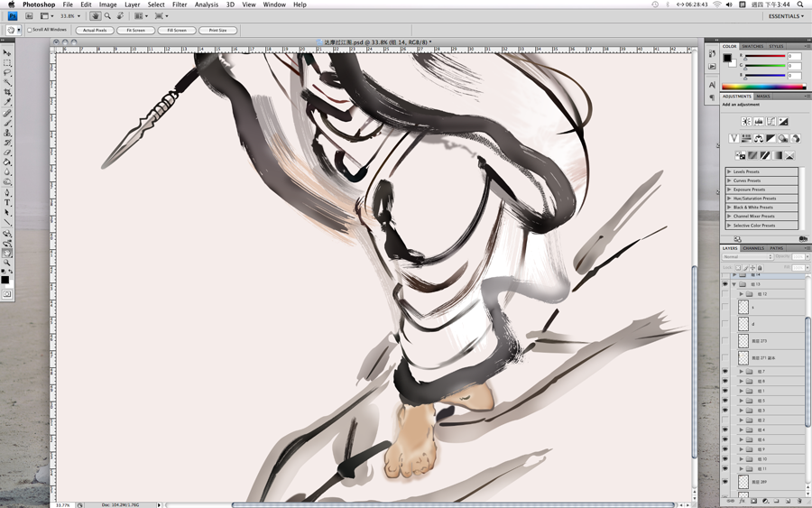The width and height of the screenshot is (812, 508).
Task: Launch Bridge from the application bar
Action: (x=29, y=16)
